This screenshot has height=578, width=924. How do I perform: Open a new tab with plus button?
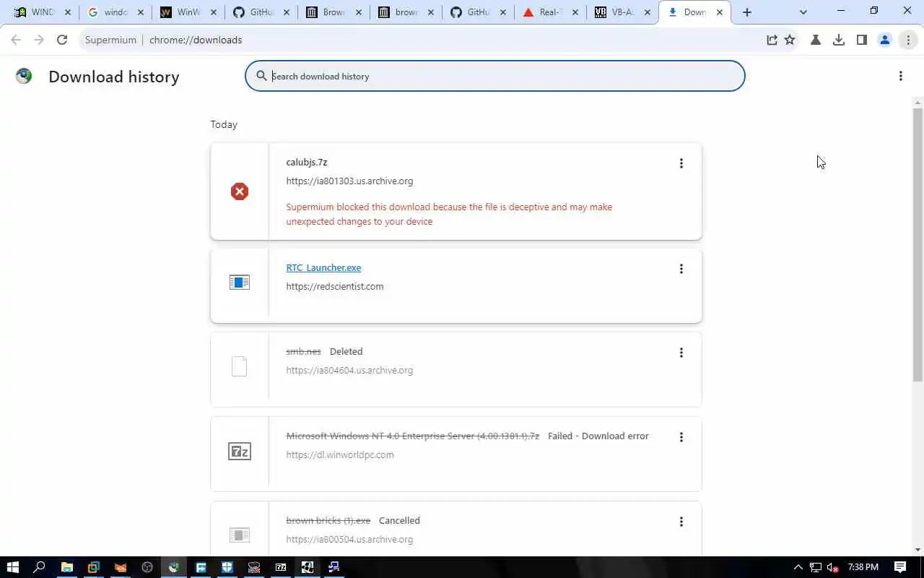(x=747, y=12)
